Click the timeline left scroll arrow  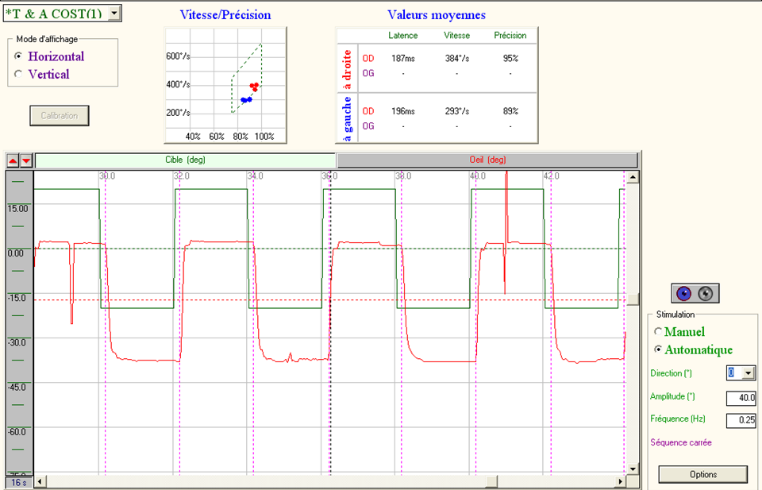pyautogui.click(x=41, y=482)
